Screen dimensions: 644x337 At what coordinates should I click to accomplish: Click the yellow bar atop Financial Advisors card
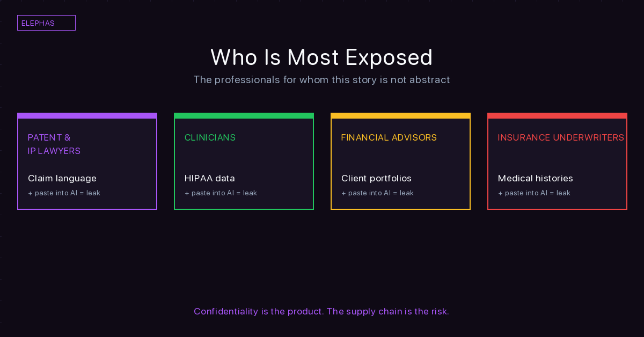pyautogui.click(x=400, y=115)
